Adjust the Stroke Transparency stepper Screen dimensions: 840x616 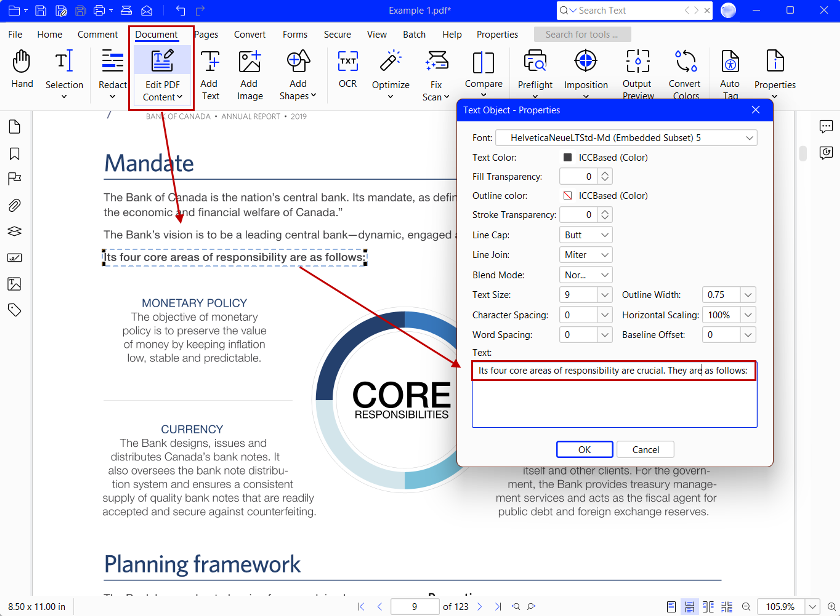tap(605, 215)
